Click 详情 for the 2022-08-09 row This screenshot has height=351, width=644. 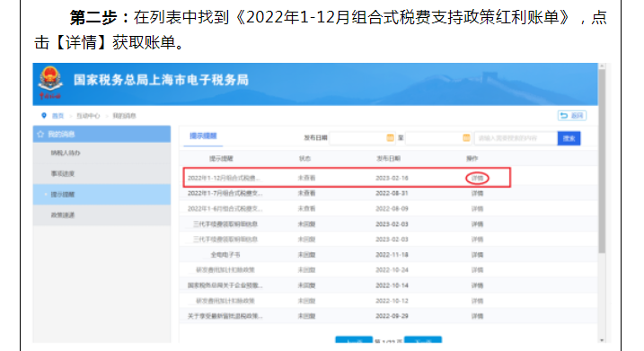(477, 209)
